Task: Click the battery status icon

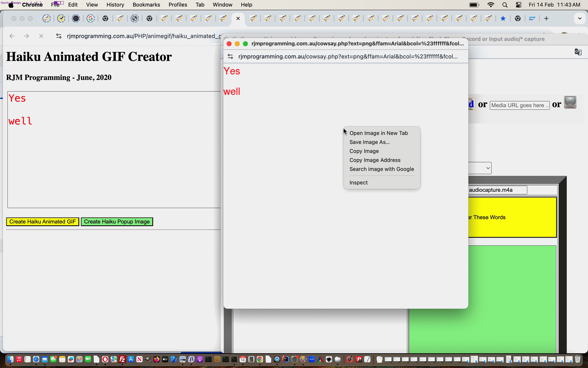Action: 474,5
